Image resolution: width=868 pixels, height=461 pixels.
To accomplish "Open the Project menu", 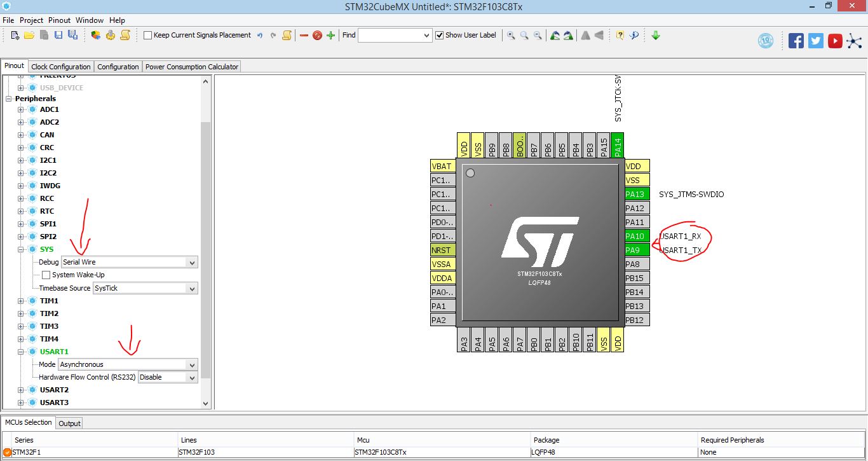I will (31, 20).
